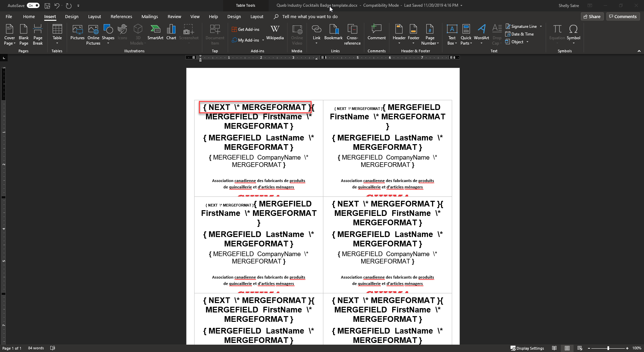Expand the Shapes dropdown

click(108, 43)
